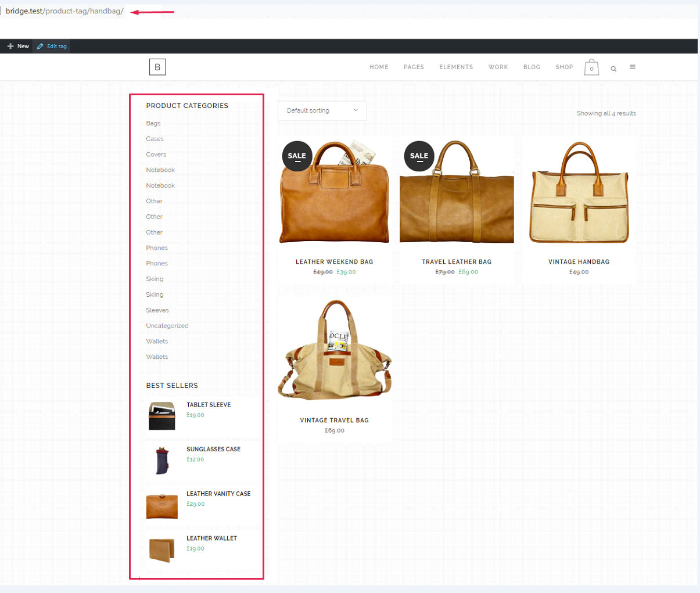The height and width of the screenshot is (593, 700).
Task: Click the Tablet Sleeve best seller thumbnail
Action: pyautogui.click(x=162, y=416)
